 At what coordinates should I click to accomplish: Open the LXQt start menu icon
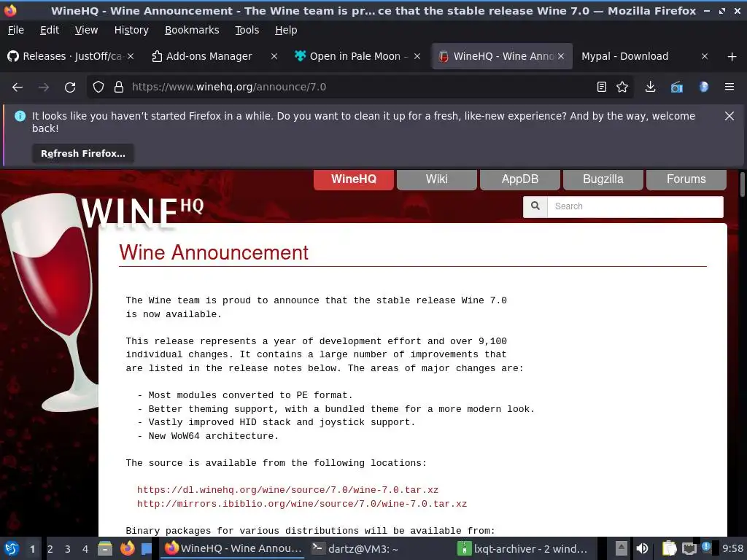(x=12, y=548)
